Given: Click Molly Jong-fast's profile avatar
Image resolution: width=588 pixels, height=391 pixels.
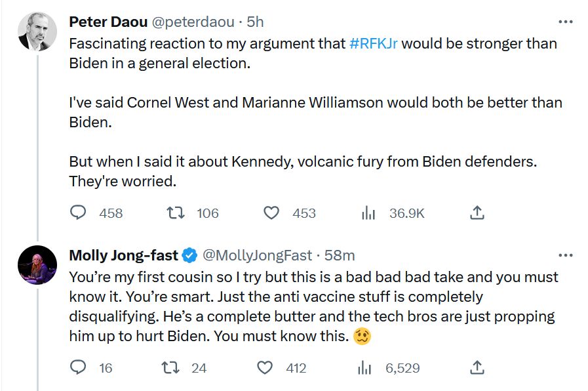Looking at the screenshot, I should pyautogui.click(x=37, y=264).
